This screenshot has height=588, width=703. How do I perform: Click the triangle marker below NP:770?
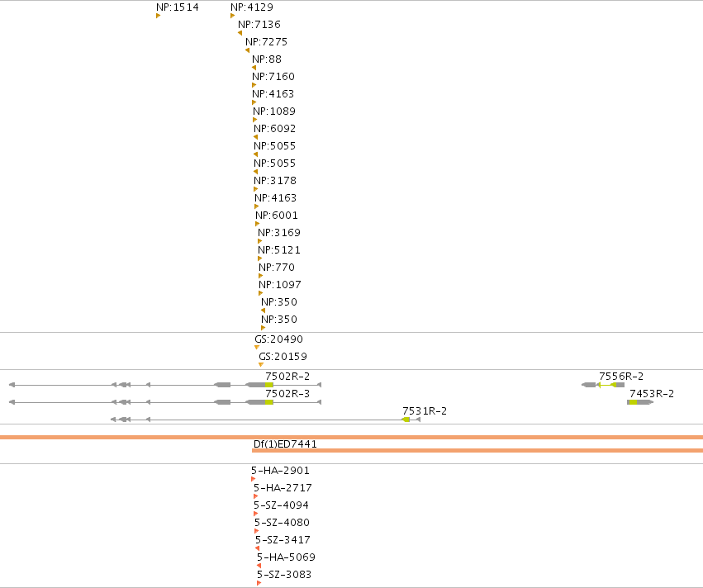coord(260,276)
